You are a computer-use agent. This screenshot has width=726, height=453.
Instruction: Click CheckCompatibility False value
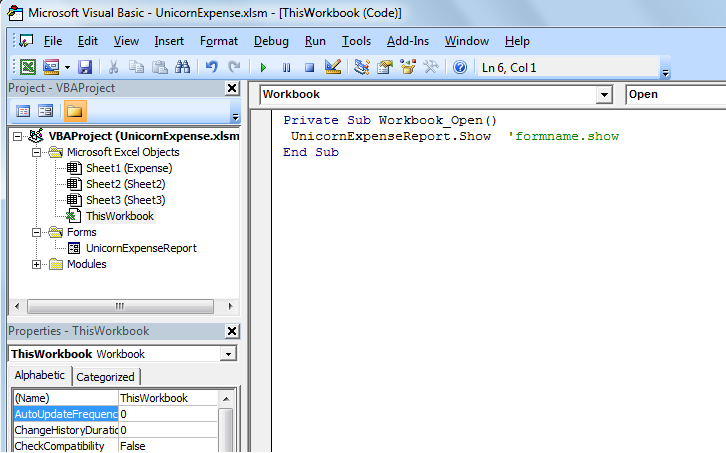168,446
